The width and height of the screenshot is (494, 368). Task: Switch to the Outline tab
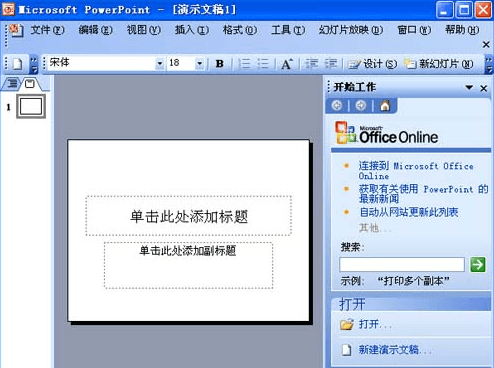click(x=12, y=83)
